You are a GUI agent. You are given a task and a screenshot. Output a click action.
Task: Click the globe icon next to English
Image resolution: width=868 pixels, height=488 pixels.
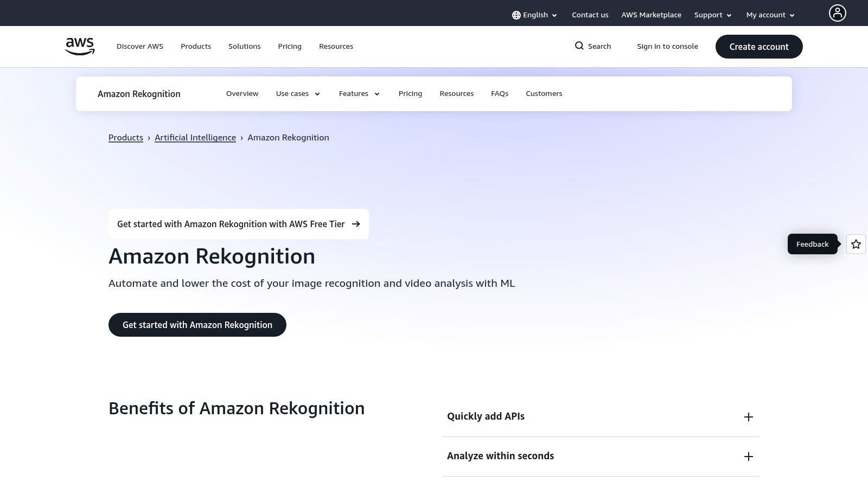coord(515,15)
